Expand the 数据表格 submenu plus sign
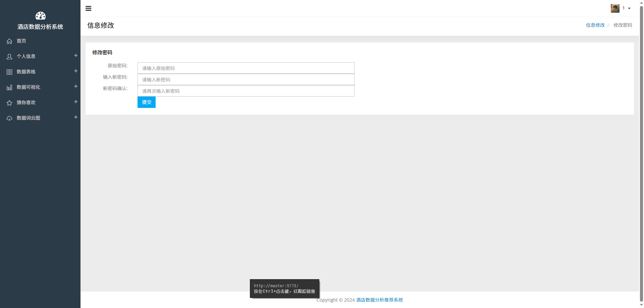644x308 pixels. (76, 71)
